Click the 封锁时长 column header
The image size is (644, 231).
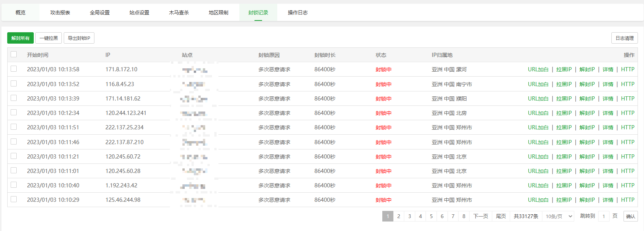pos(325,55)
